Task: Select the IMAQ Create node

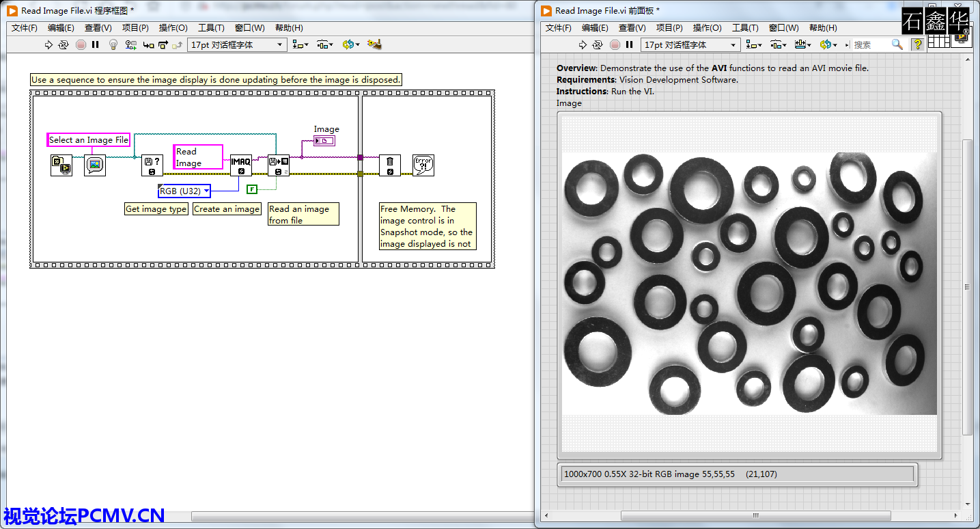Action: 240,165
